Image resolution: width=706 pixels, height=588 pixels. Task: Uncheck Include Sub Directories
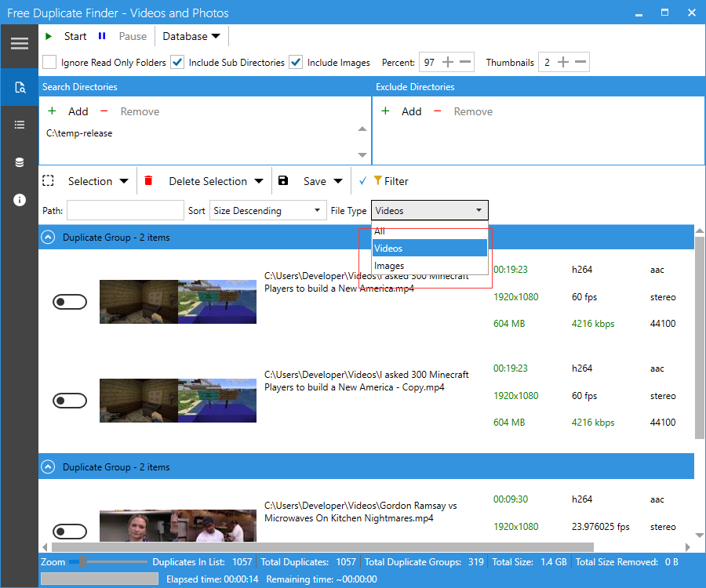tap(177, 62)
